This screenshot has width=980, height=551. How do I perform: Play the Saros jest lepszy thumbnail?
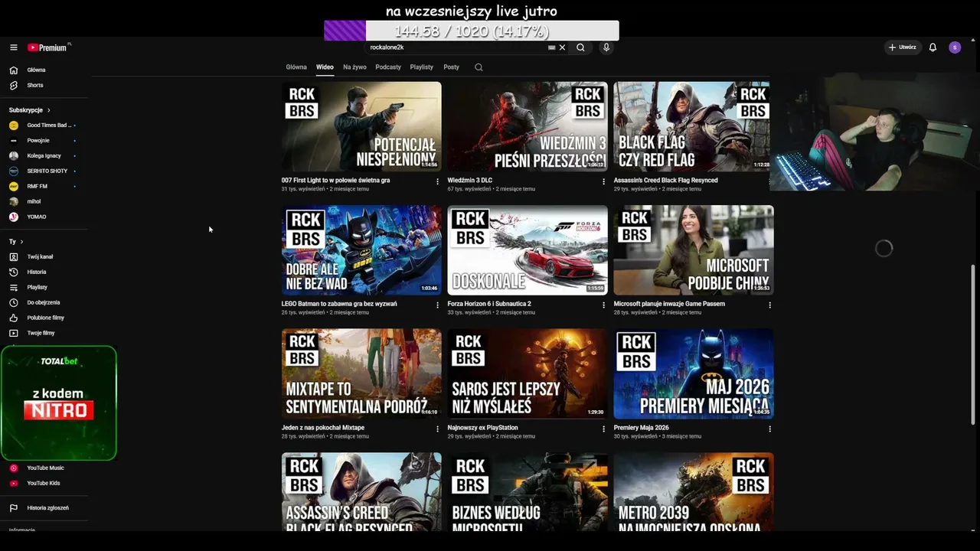(528, 374)
